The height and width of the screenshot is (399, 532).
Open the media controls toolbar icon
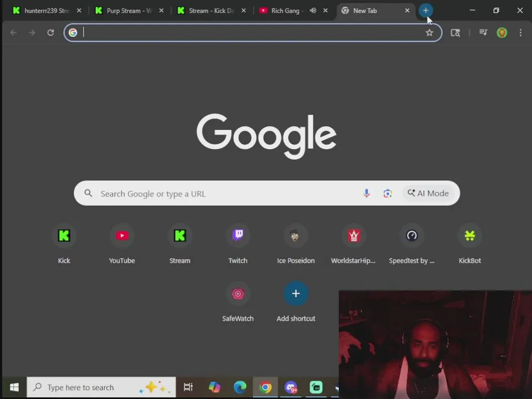[x=483, y=33]
